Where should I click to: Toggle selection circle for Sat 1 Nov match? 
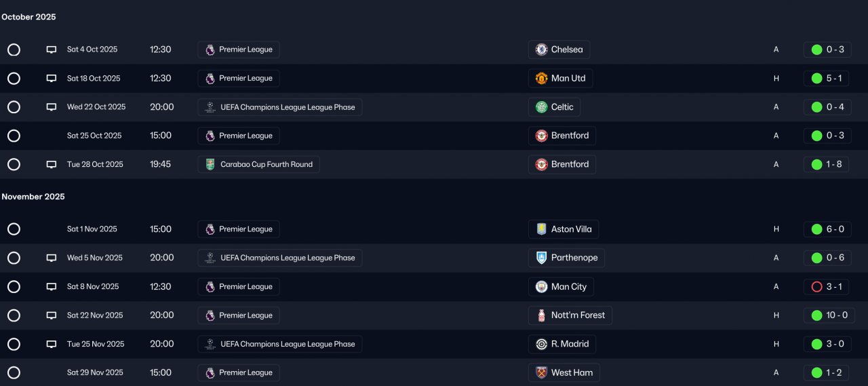coord(14,229)
